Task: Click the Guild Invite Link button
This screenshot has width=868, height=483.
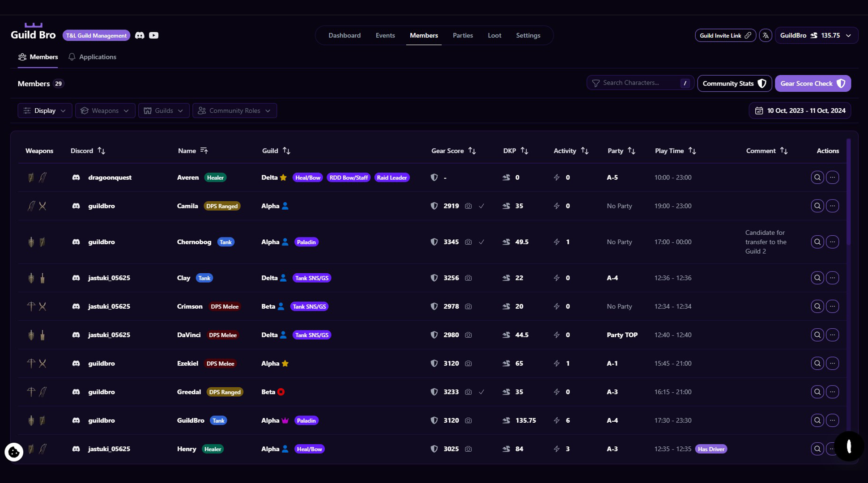Action: [x=725, y=35]
